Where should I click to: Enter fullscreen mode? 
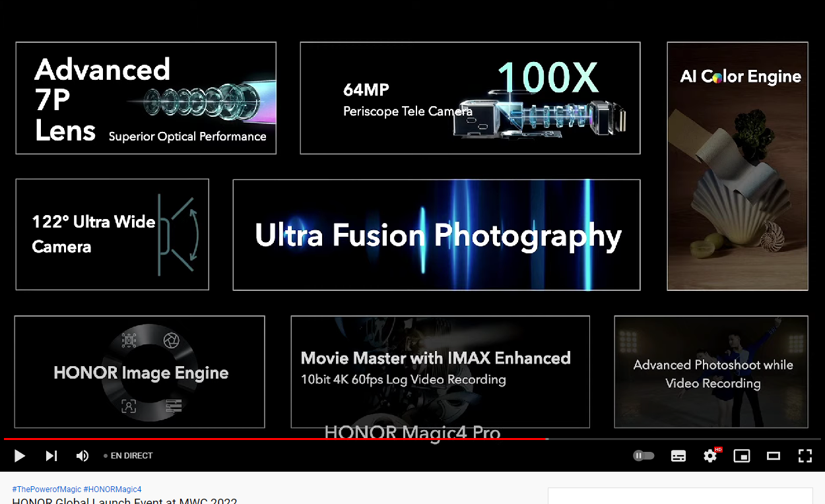click(805, 456)
